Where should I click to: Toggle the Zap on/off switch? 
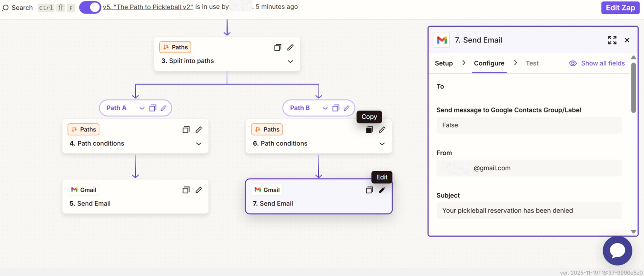90,7
